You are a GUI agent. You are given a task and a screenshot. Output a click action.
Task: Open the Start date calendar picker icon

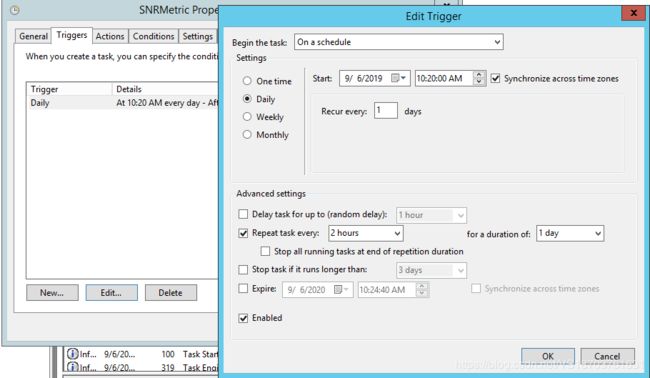(395, 78)
